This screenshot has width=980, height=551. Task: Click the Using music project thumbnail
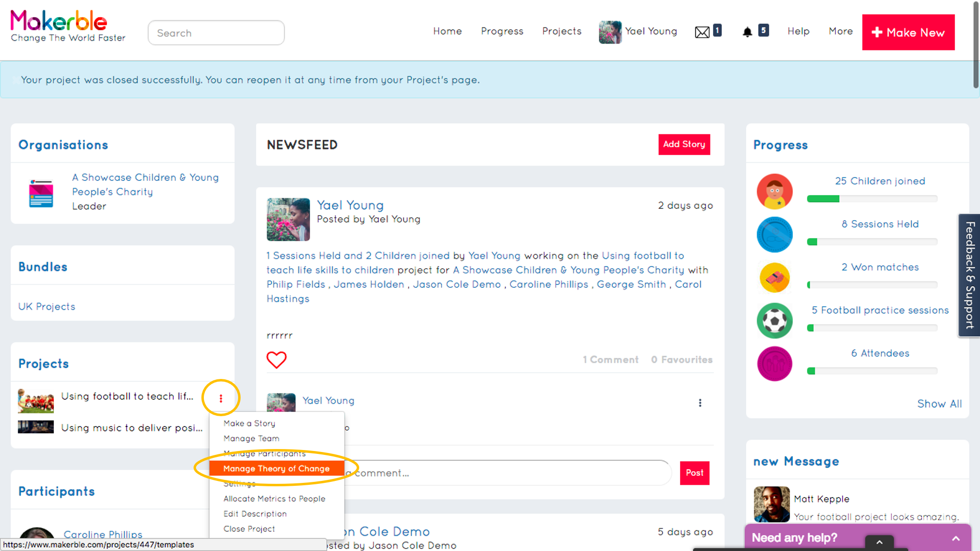coord(36,427)
